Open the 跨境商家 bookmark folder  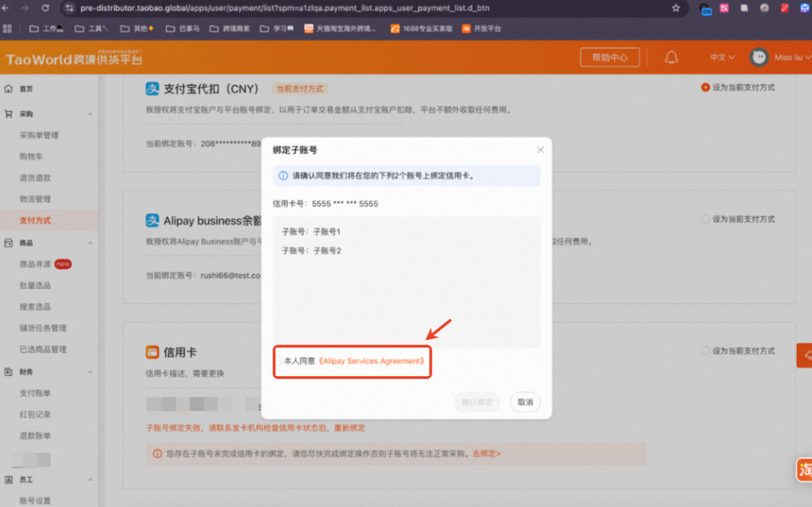[x=230, y=28]
